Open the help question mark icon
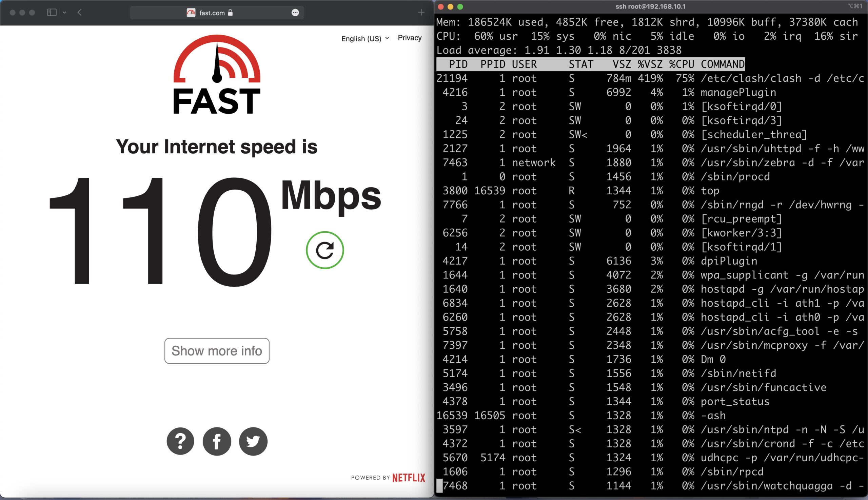This screenshot has height=500, width=868. 180,441
